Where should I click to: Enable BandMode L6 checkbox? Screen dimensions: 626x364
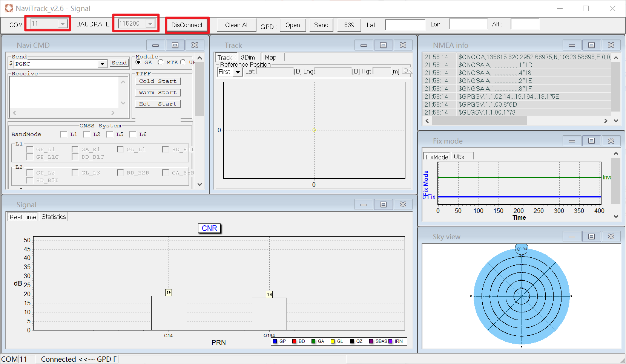coord(133,134)
